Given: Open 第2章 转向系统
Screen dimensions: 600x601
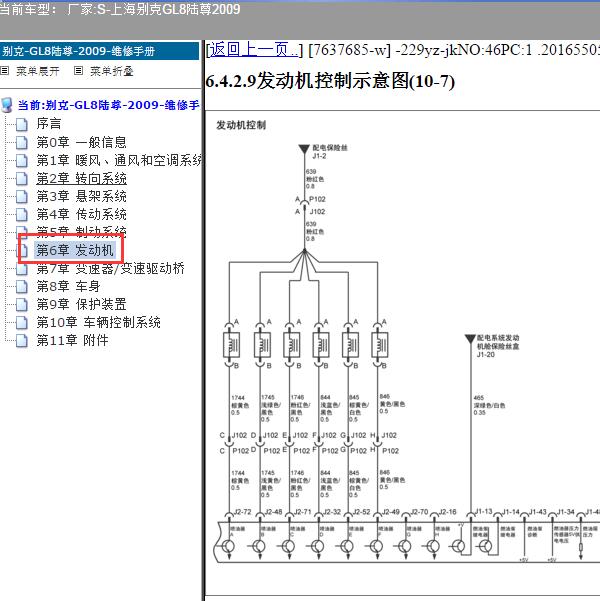Looking at the screenshot, I should click(81, 178).
